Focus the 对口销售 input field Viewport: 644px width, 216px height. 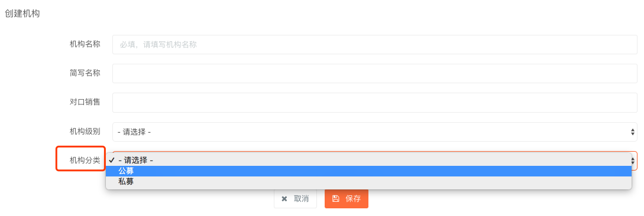(x=374, y=103)
